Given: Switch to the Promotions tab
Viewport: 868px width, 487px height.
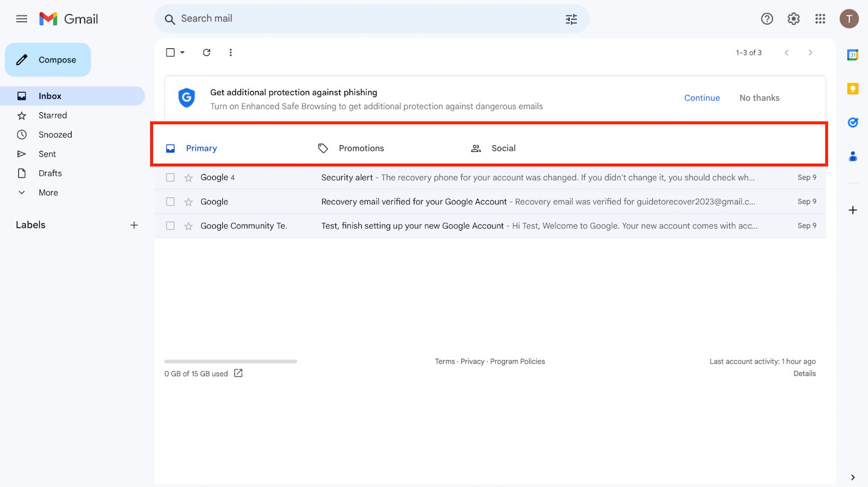Looking at the screenshot, I should click(x=361, y=149).
